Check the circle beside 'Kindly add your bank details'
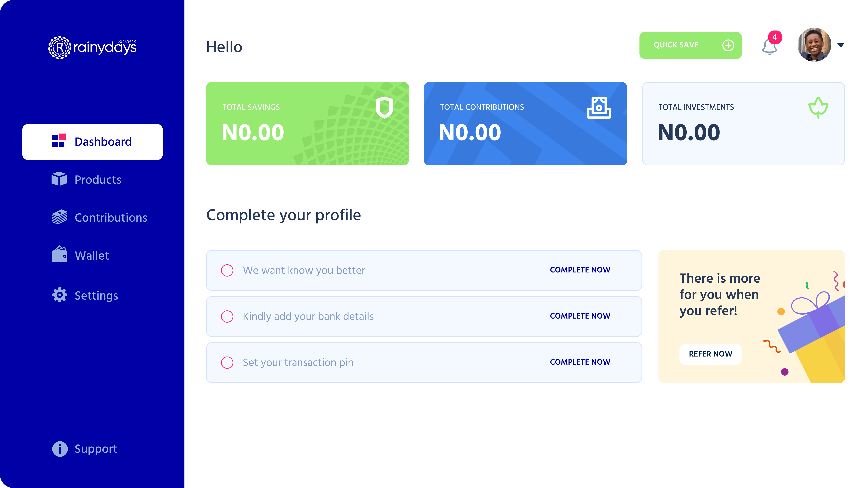868x488 pixels. point(228,316)
